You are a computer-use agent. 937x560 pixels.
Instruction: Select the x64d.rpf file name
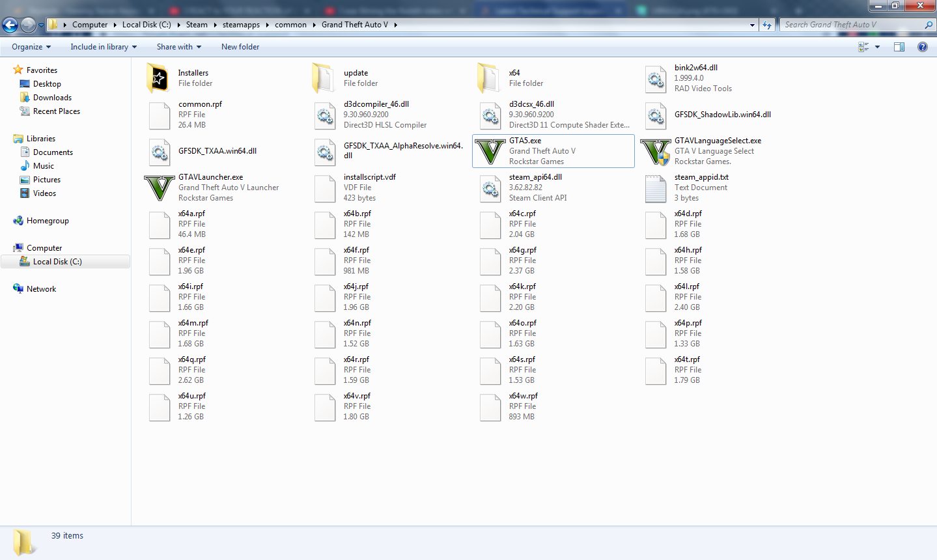click(688, 214)
